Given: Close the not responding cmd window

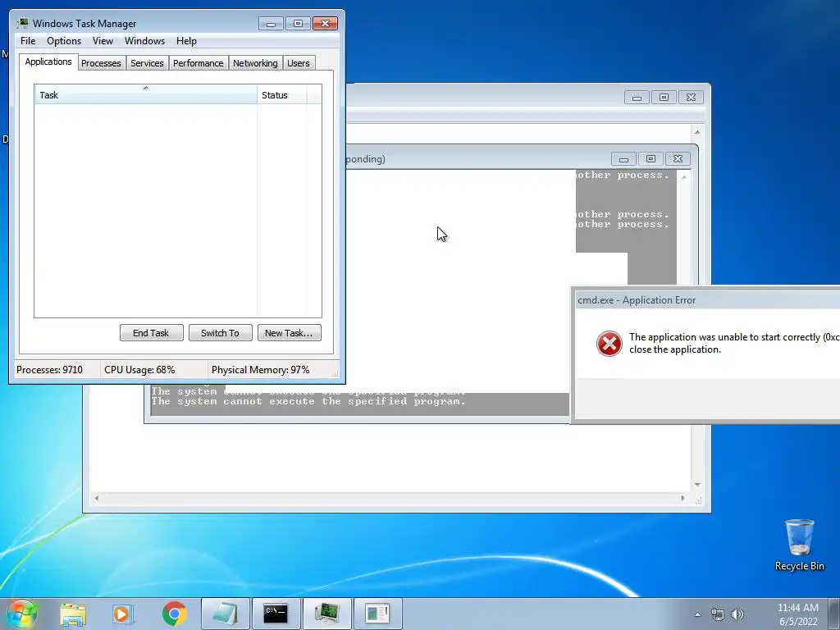Looking at the screenshot, I should coord(678,159).
